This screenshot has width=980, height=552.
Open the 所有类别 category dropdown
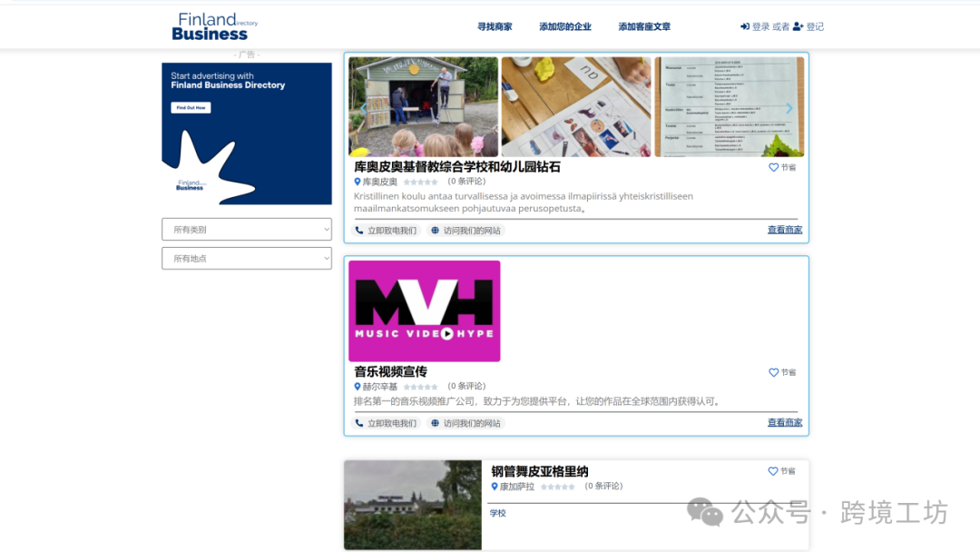tap(246, 229)
